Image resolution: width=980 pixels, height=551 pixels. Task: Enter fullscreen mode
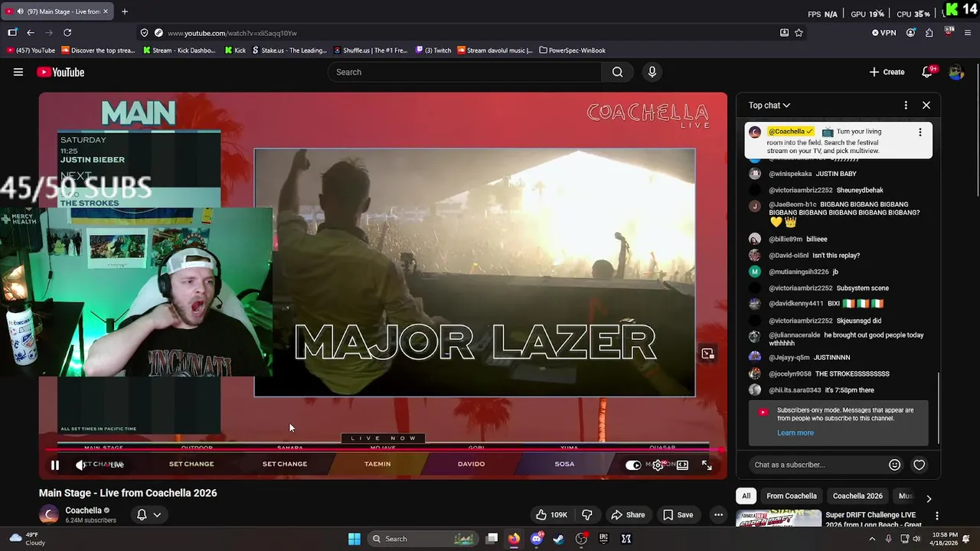(707, 465)
